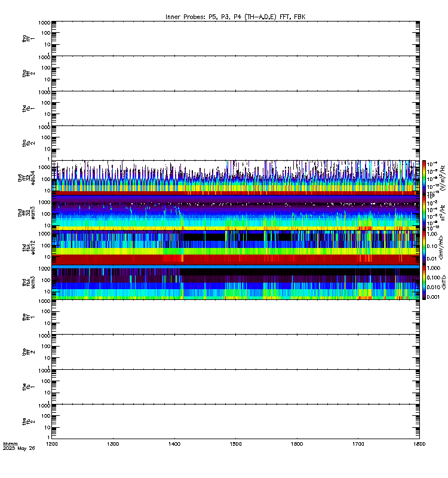The height and width of the screenshot is (478, 448).
Task: Click the 1200 time axis tick label
Action: (x=52, y=444)
